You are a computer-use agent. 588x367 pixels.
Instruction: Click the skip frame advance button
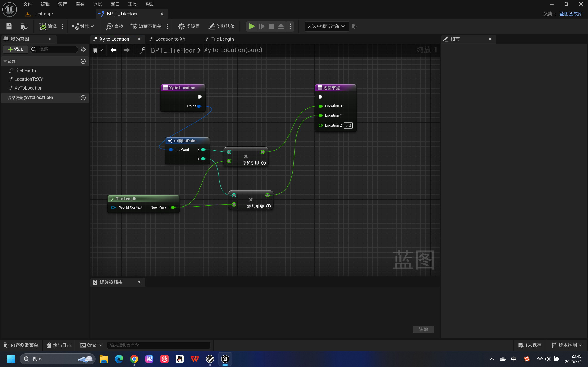262,26
